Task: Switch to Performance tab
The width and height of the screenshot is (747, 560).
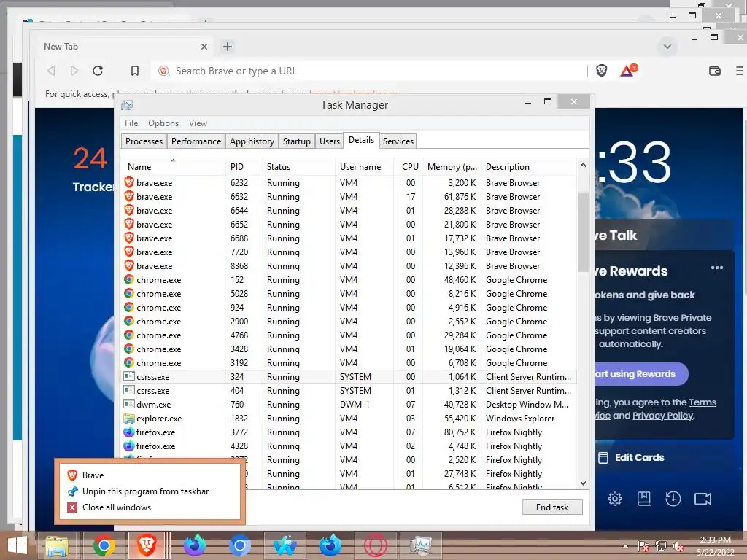Action: [x=196, y=141]
